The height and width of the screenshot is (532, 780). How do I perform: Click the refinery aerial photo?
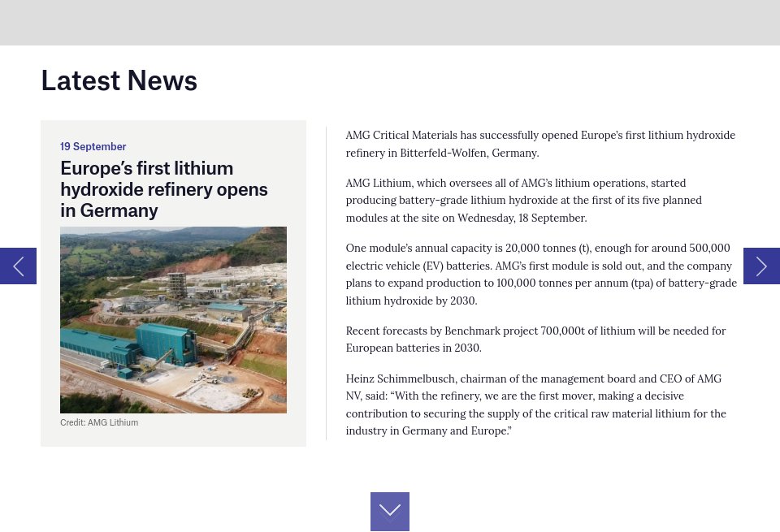pos(173,319)
